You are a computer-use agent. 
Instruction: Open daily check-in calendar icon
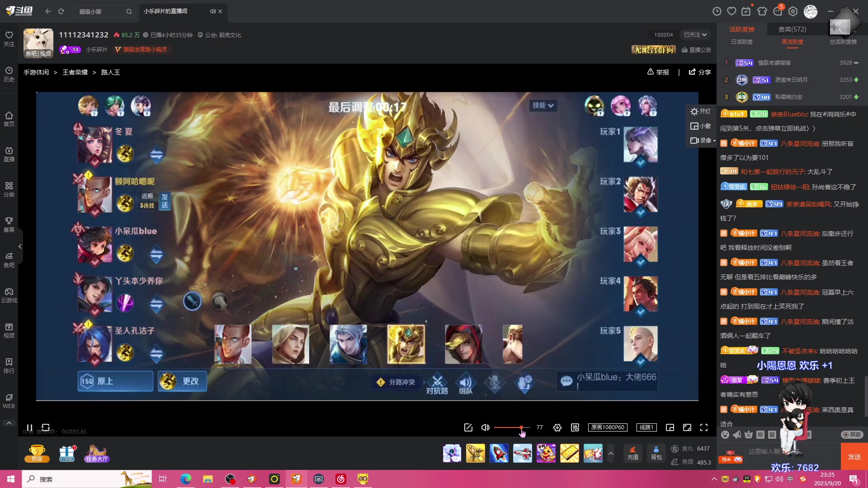[x=746, y=11]
